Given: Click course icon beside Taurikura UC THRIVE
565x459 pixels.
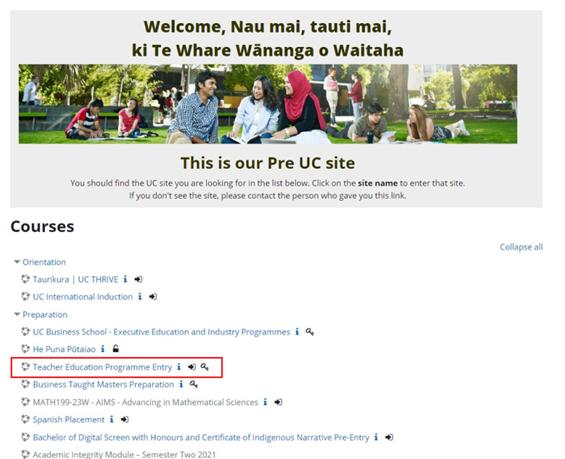Looking at the screenshot, I should coord(25,279).
